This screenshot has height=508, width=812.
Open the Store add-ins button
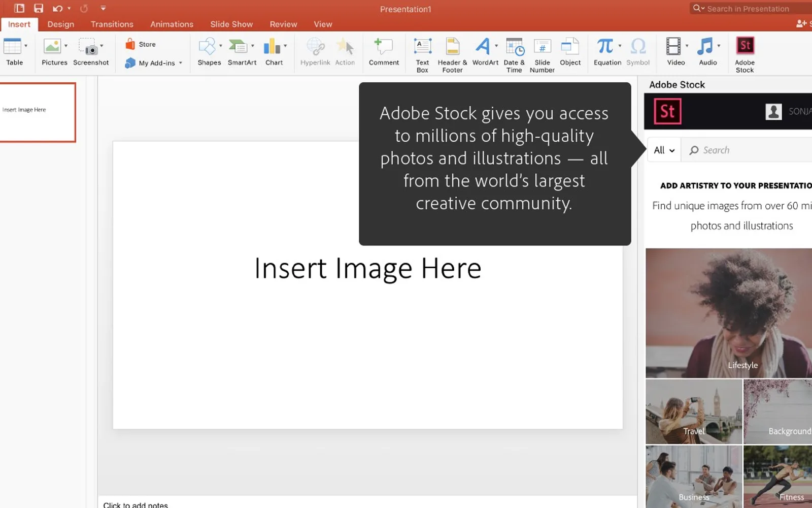tap(141, 44)
